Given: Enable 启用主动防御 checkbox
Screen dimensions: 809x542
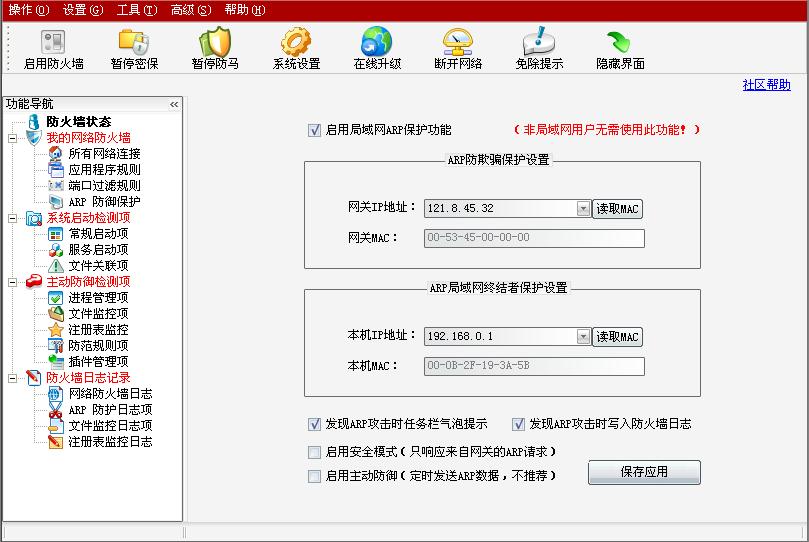Looking at the screenshot, I should pyautogui.click(x=315, y=477).
